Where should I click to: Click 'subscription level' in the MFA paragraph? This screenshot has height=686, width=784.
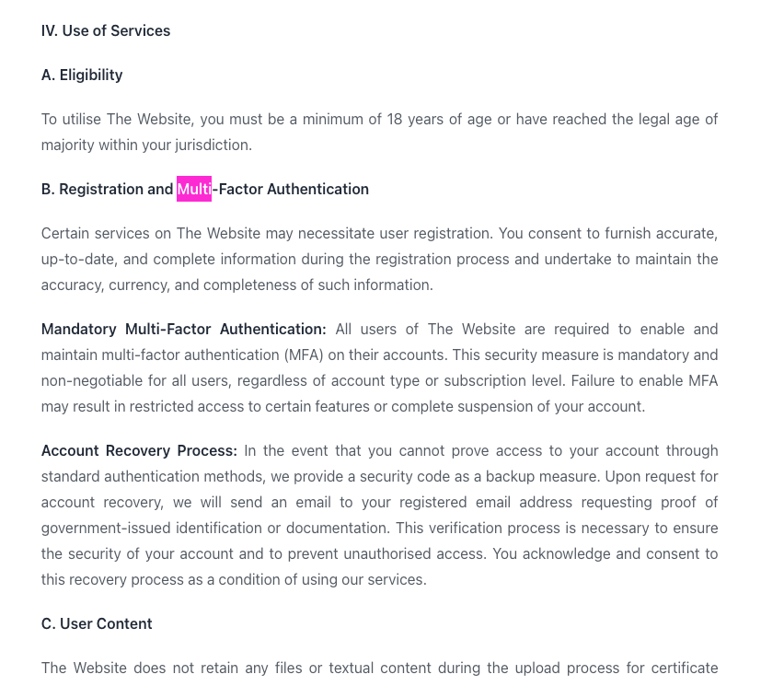503,381
